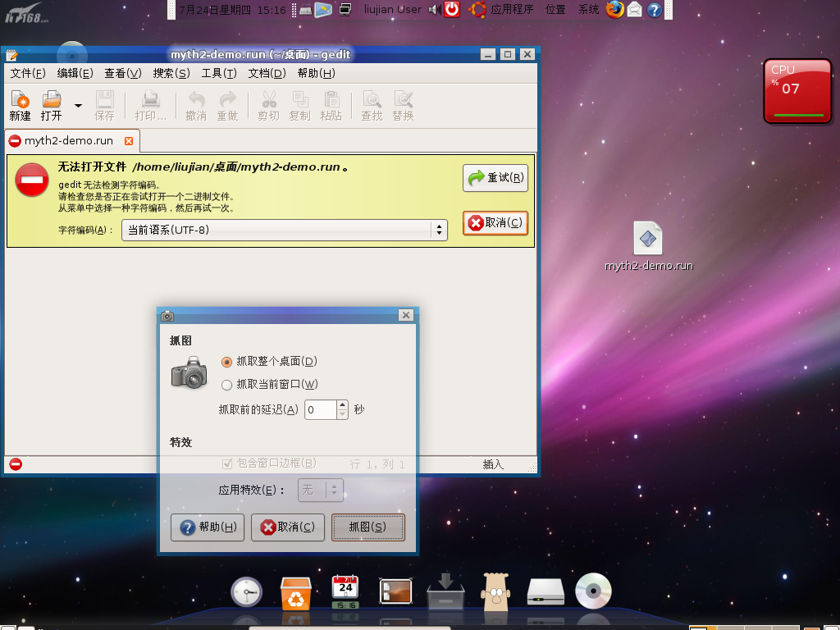Open the 应用程序 applications menu

tap(512, 9)
